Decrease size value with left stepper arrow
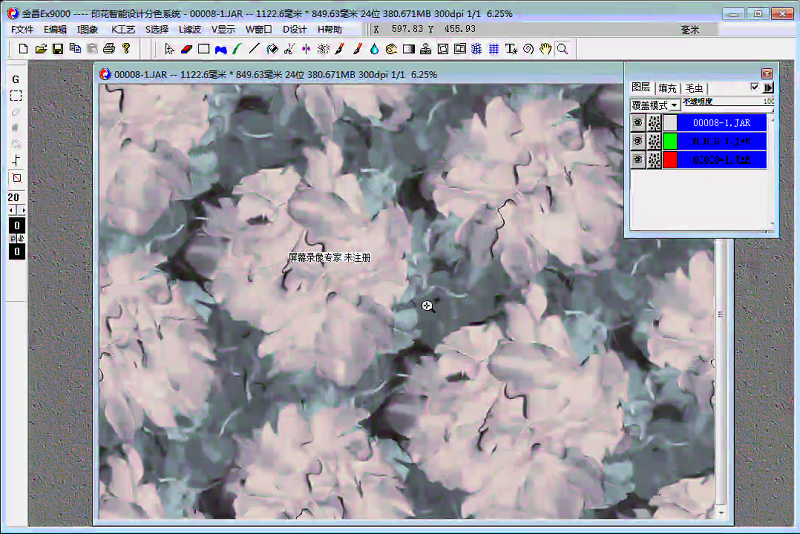800x534 pixels. pos(12,211)
